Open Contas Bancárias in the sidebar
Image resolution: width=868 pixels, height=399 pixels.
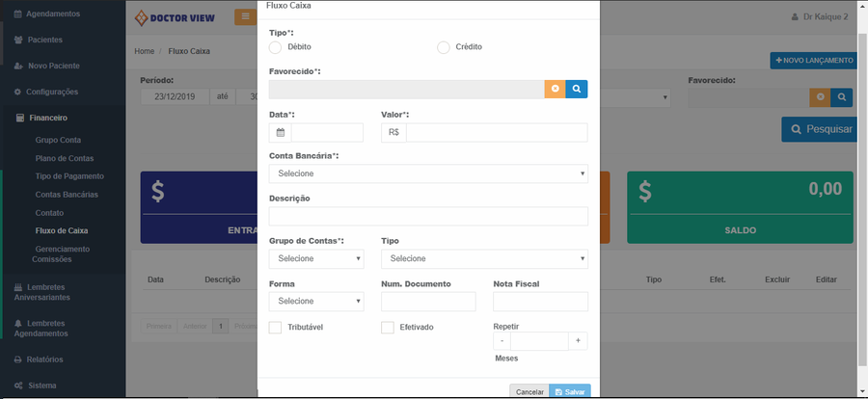coord(66,195)
